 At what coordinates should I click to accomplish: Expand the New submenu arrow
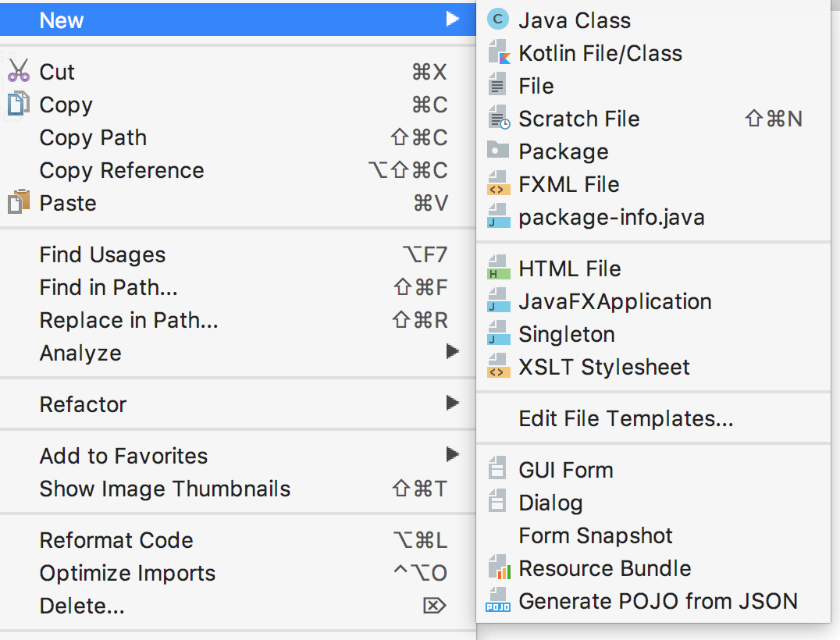click(x=453, y=20)
